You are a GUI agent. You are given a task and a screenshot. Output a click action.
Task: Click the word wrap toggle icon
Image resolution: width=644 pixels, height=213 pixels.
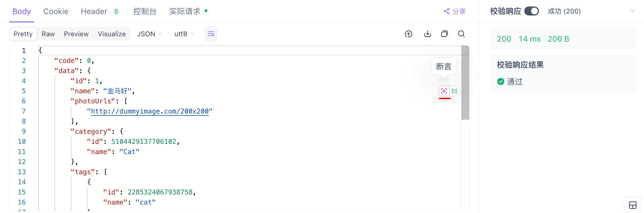click(211, 34)
